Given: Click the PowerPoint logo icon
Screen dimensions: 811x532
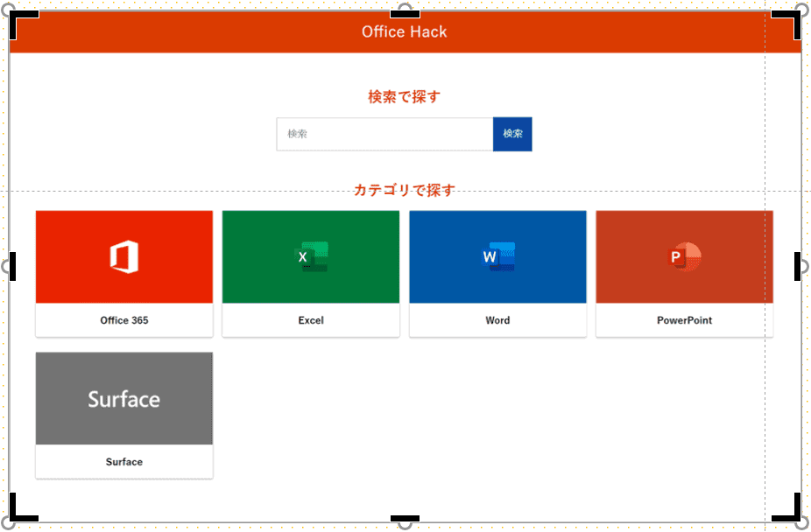Looking at the screenshot, I should (x=684, y=256).
